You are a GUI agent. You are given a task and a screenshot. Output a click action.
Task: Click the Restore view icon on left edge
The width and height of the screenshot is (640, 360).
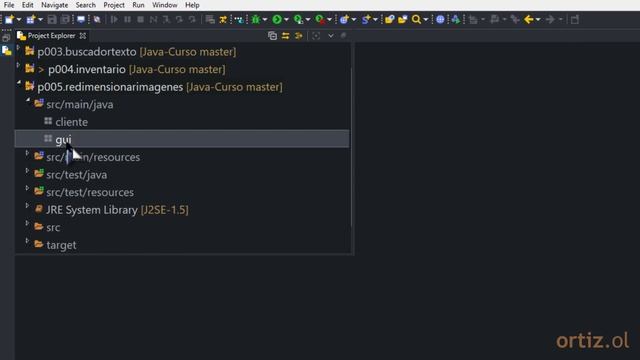click(x=6, y=38)
